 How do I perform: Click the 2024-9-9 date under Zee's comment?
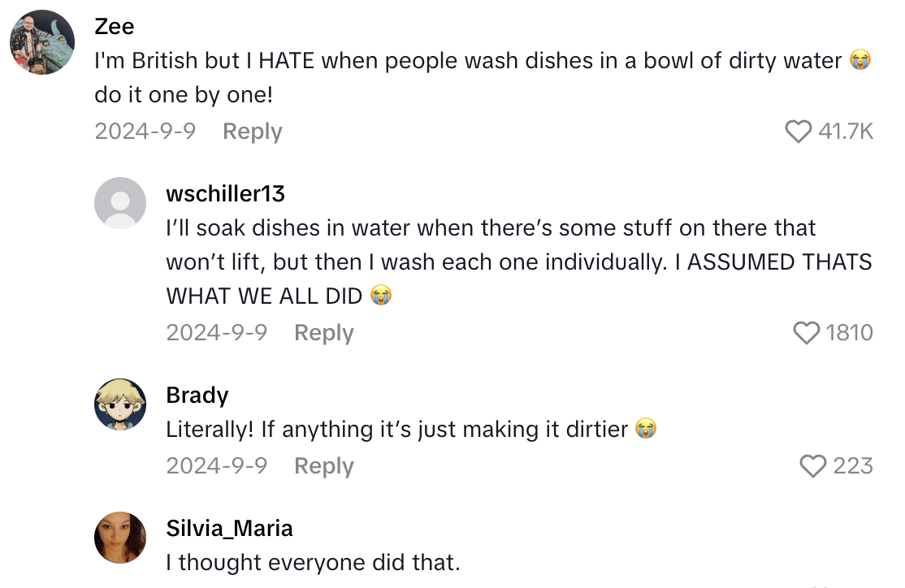[x=145, y=131]
